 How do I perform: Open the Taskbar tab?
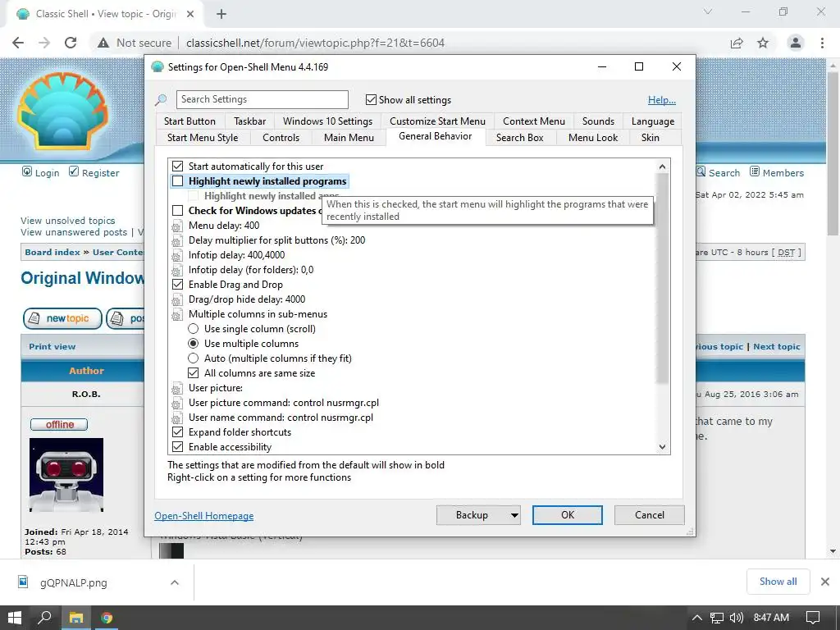(249, 121)
